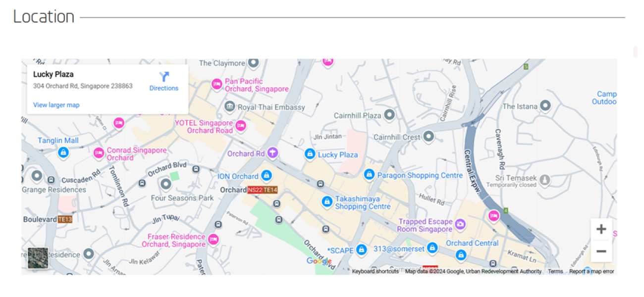This screenshot has width=644, height=297.
Task: Select the 313@somerset shopping pin
Action: pos(432,248)
